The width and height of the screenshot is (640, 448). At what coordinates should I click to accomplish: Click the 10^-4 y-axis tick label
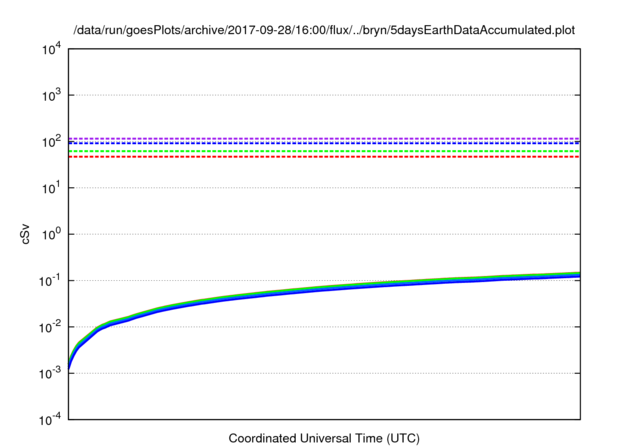point(50,419)
